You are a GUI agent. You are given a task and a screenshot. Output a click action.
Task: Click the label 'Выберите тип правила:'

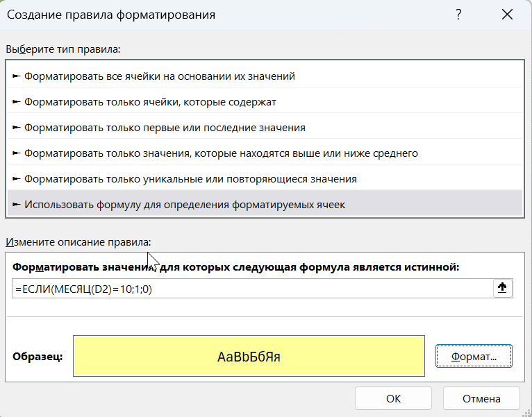(63, 49)
